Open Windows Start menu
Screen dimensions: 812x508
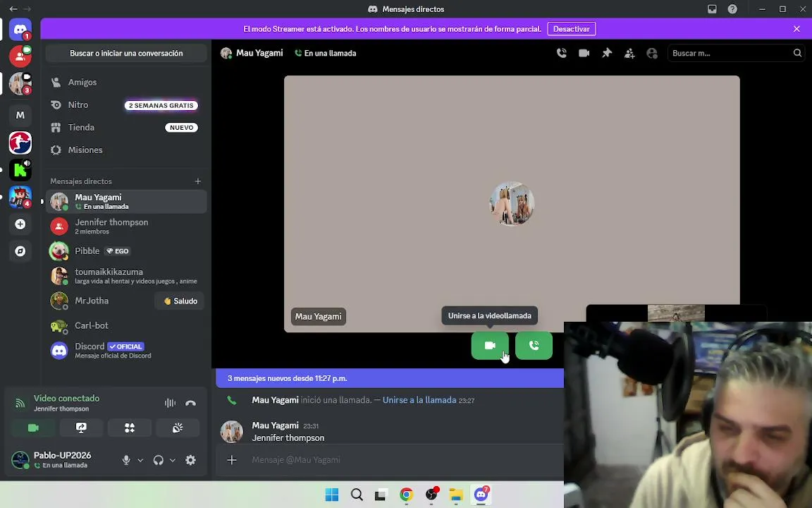pyautogui.click(x=332, y=495)
